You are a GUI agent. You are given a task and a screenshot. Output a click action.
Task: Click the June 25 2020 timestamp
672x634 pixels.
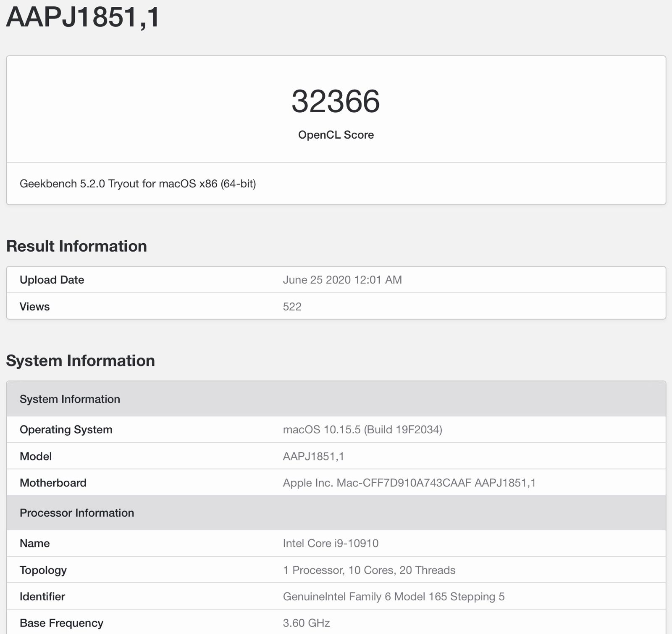(343, 279)
